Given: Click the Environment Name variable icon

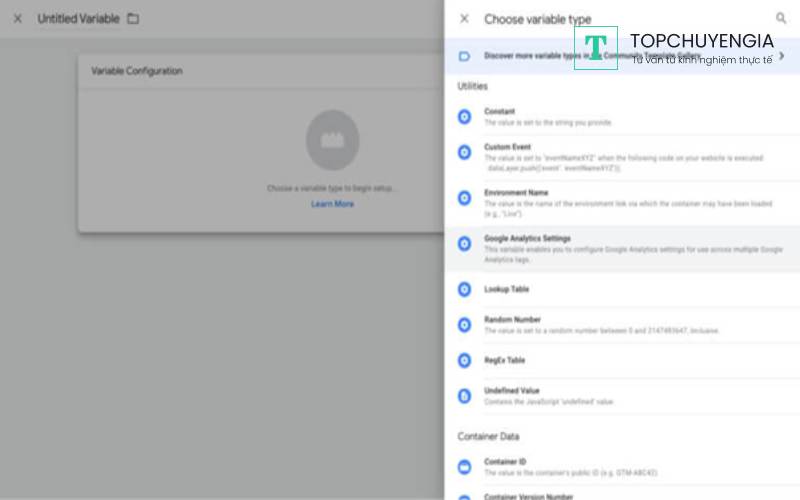Looking at the screenshot, I should tap(464, 198).
